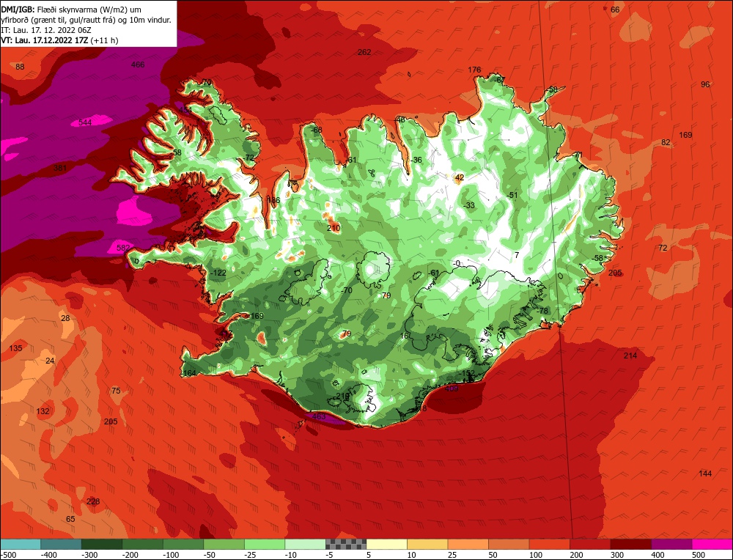Click the legend label "300" on the scale
Viewport: 733px width, 560px height.
(x=617, y=555)
